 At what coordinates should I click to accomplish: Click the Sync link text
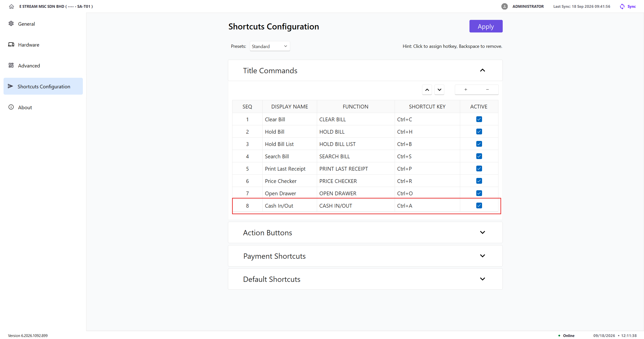(x=631, y=7)
